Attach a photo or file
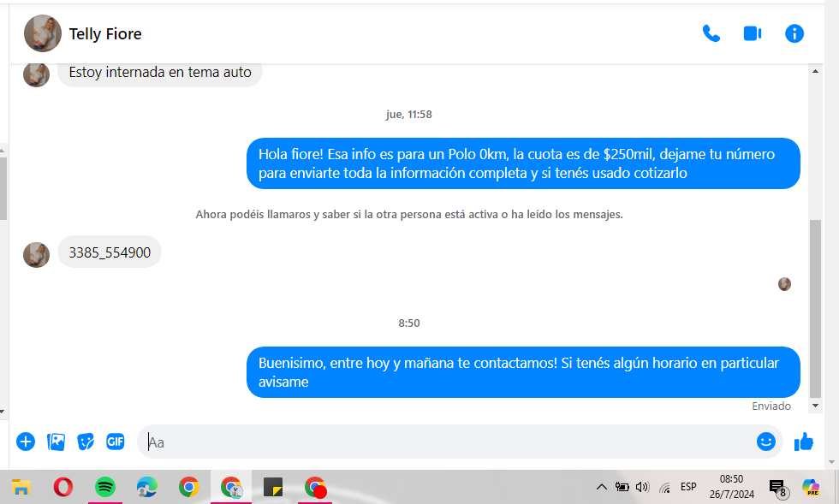The width and height of the screenshot is (839, 504). 57,442
